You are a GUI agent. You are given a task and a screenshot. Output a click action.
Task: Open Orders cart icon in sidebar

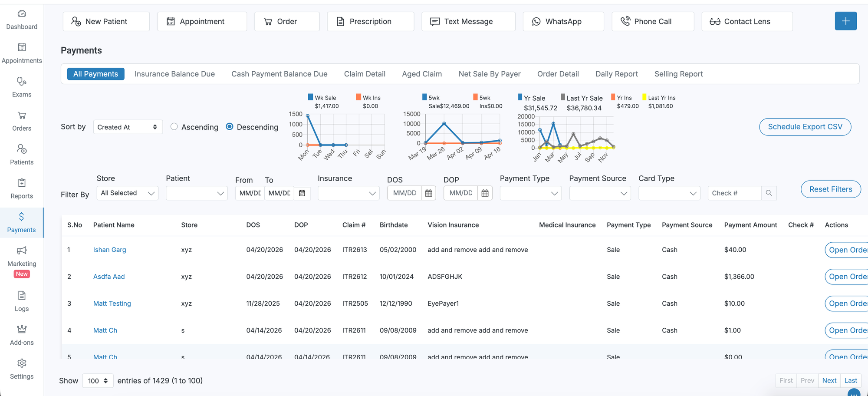pyautogui.click(x=22, y=115)
